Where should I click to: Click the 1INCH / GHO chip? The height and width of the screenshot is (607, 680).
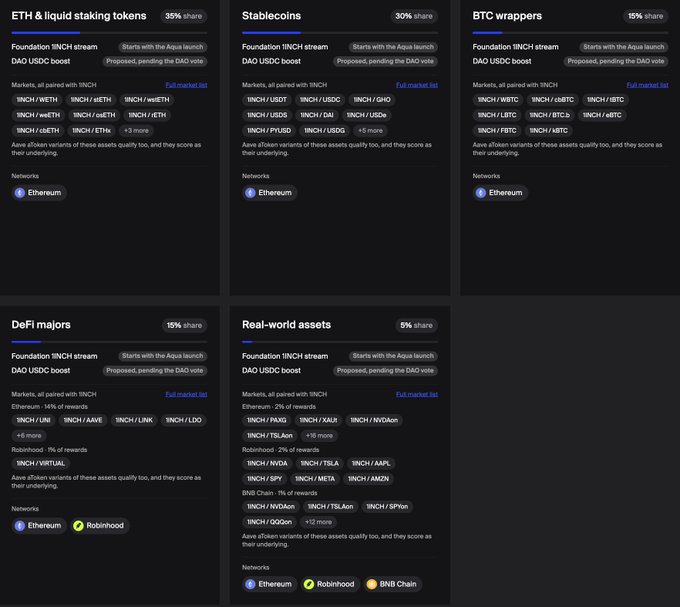tap(372, 100)
